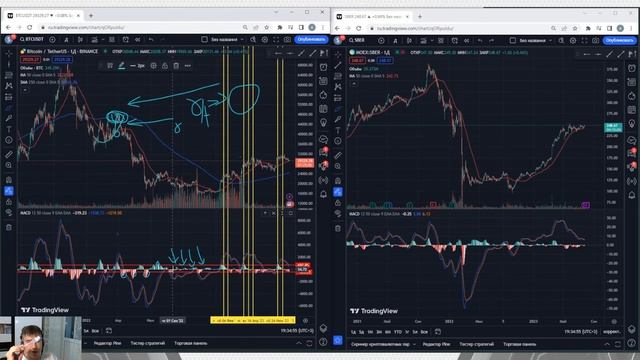
Task: Open Pine Editor tab in left window
Action: click(x=107, y=343)
